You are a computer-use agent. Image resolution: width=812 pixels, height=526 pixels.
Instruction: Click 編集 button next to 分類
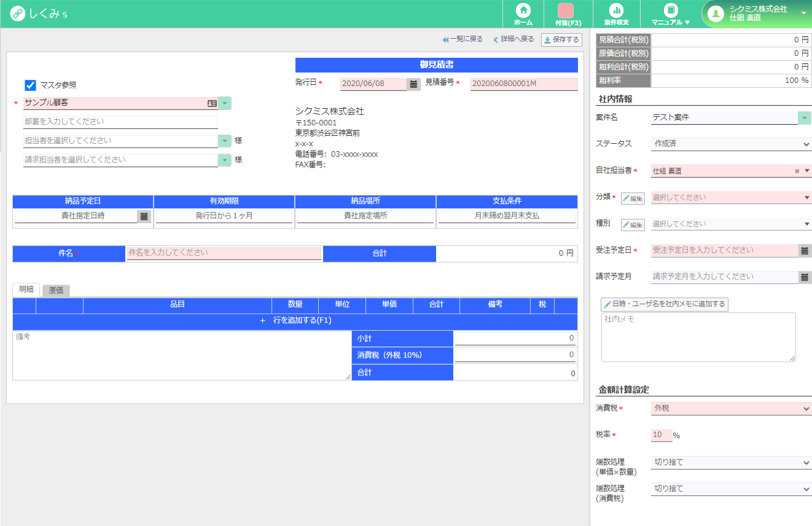click(633, 198)
